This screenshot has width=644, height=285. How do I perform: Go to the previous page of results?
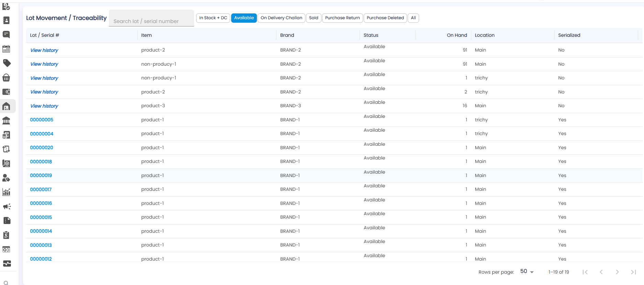point(601,272)
